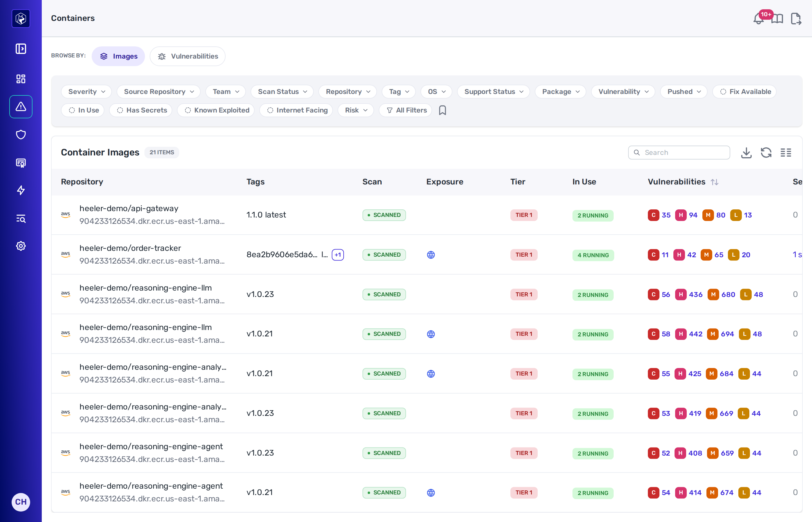The height and width of the screenshot is (522, 812).
Task: Open the All Filters button
Action: point(406,110)
